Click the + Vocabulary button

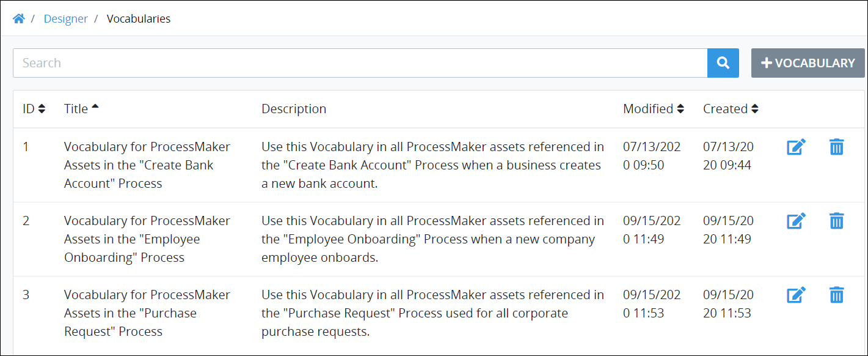coord(808,63)
